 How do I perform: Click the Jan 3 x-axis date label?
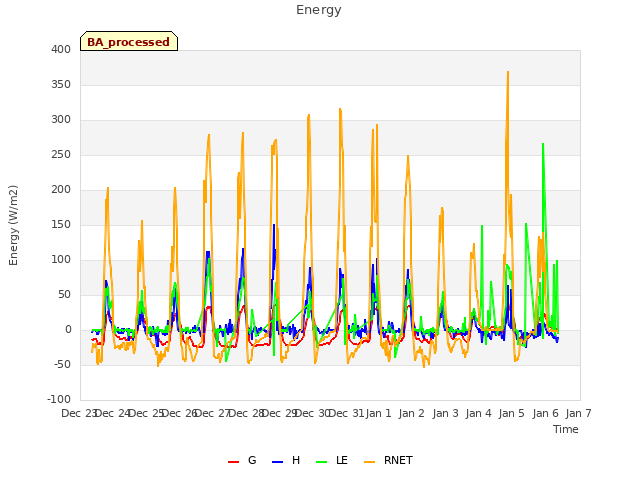click(445, 413)
